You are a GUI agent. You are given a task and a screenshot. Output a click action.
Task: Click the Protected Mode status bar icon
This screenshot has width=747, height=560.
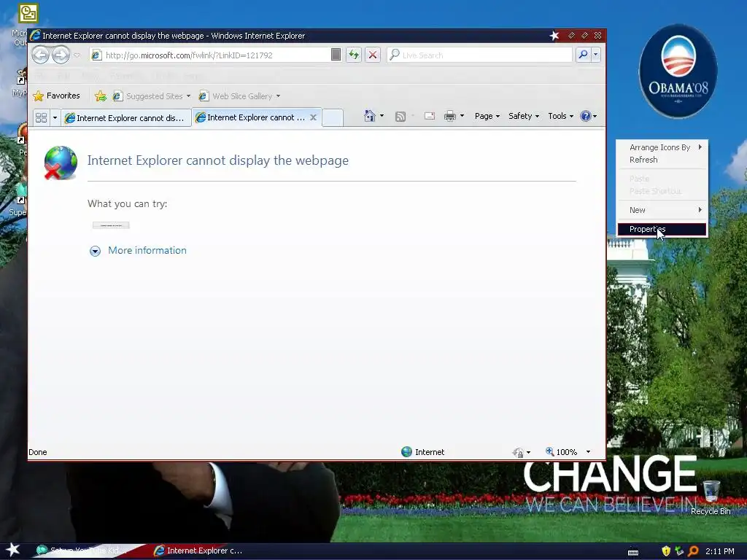click(x=518, y=452)
